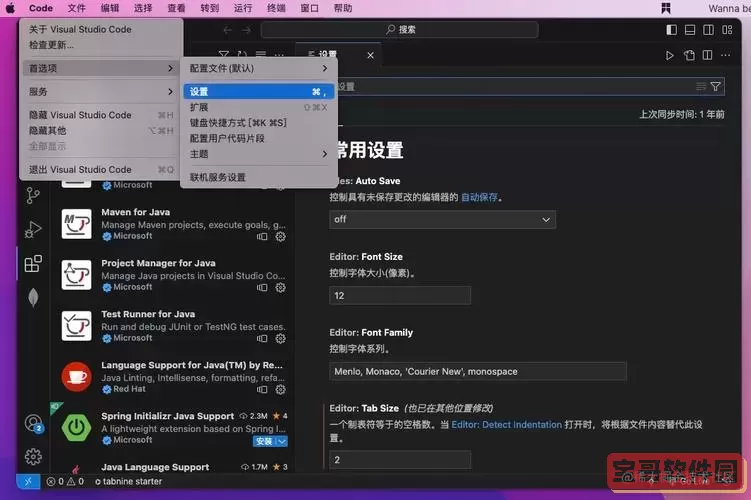Open the Extensions view icon

point(33,263)
